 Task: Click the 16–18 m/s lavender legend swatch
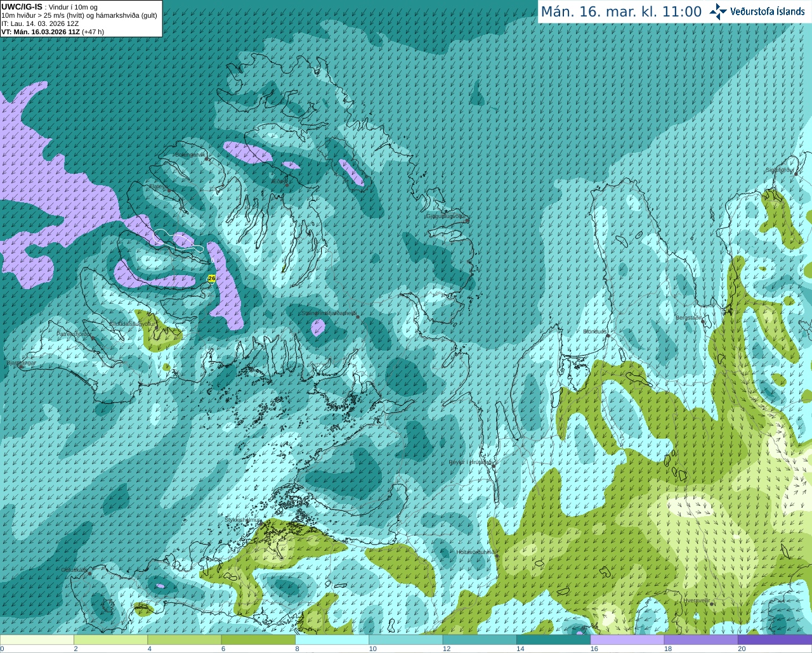[x=627, y=639]
